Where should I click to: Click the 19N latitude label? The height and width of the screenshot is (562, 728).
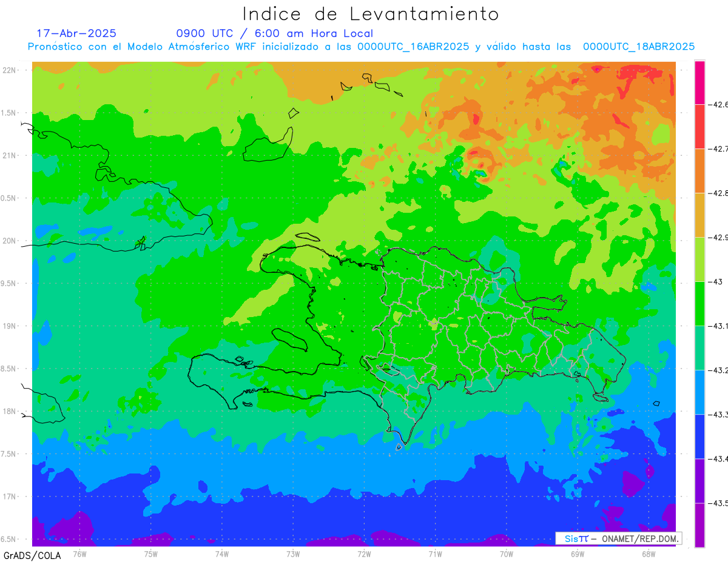point(10,326)
